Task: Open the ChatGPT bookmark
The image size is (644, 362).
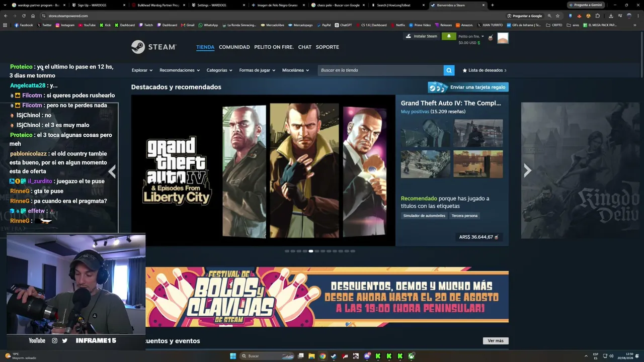Action: point(343,25)
